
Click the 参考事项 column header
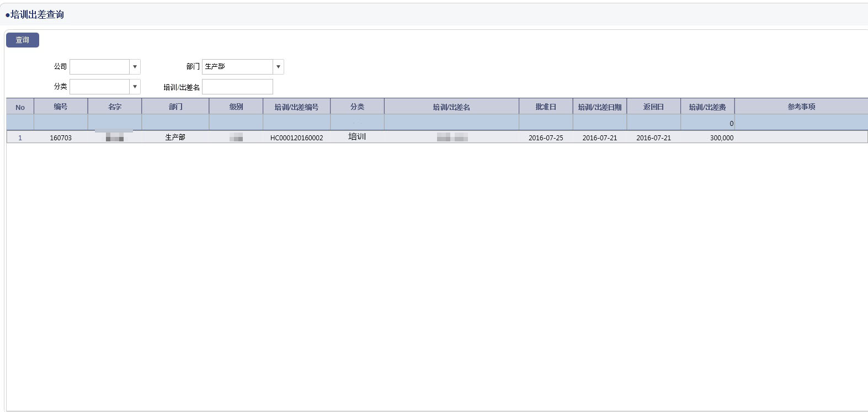click(801, 107)
